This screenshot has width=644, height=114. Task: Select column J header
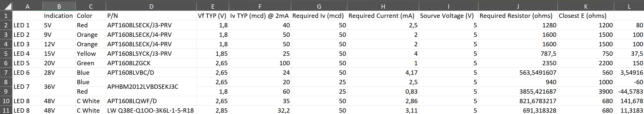pos(518,6)
